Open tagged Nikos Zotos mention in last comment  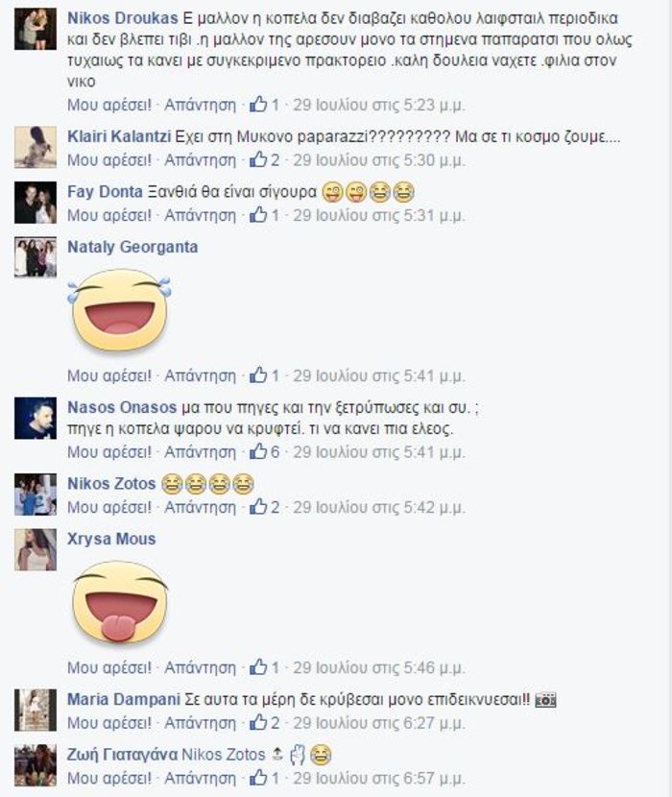[x=224, y=755]
